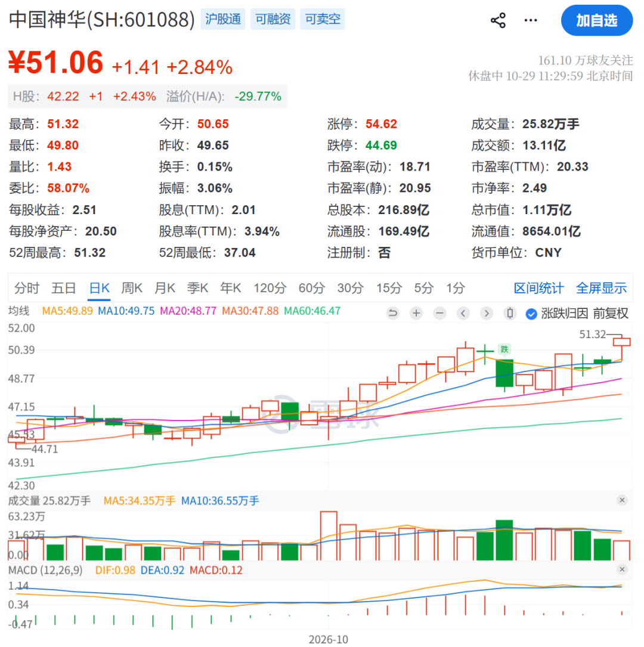
Task: Click the 跌停 value 44.69
Action: coord(381,146)
